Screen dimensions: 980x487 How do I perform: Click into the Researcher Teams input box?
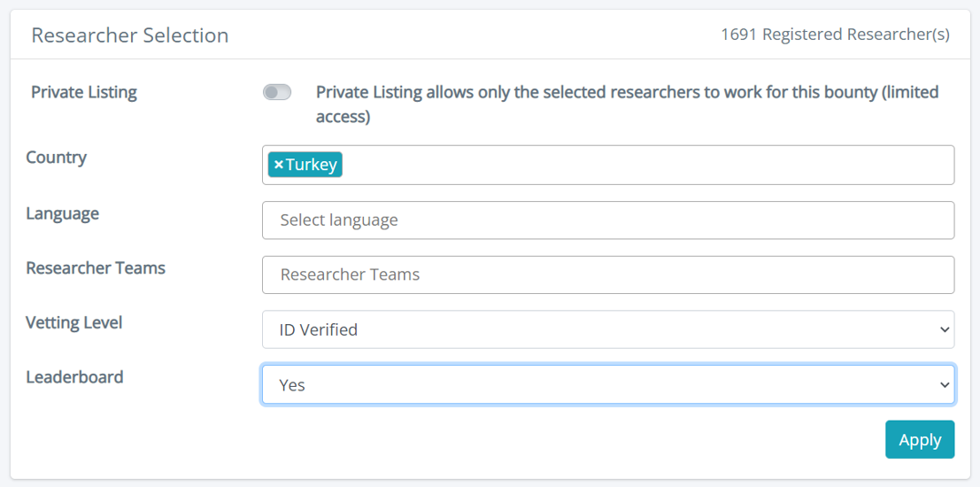pyautogui.click(x=607, y=274)
